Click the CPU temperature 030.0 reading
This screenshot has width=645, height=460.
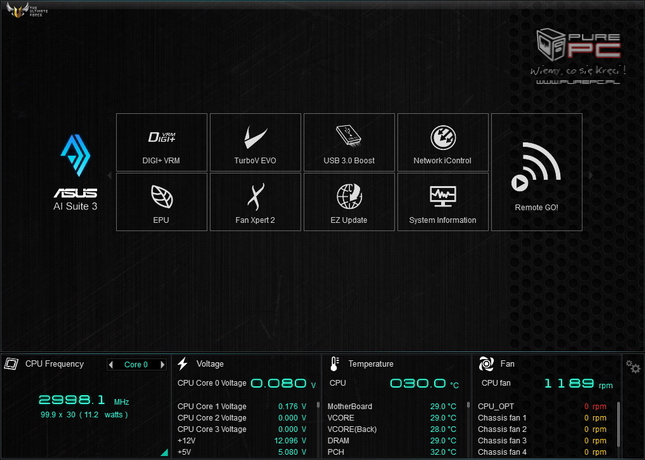pyautogui.click(x=424, y=383)
